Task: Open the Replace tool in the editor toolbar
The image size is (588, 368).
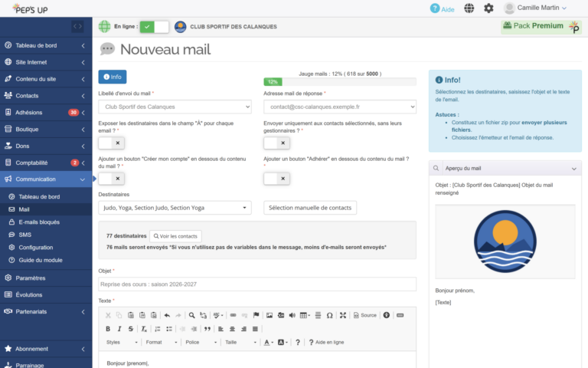Action: (203, 315)
